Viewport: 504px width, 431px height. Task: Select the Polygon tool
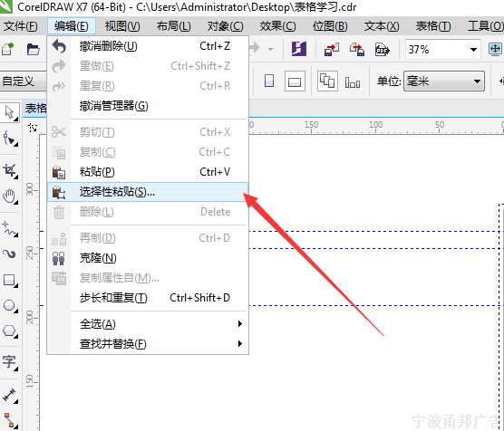click(x=10, y=330)
